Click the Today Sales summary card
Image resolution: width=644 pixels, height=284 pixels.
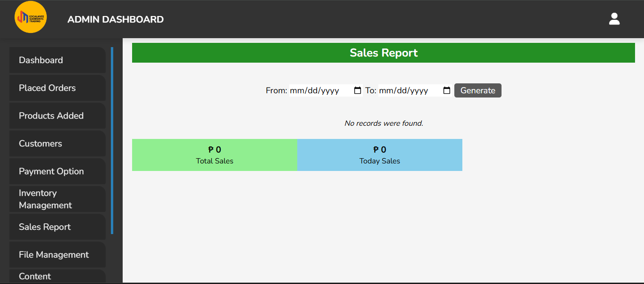(x=379, y=154)
